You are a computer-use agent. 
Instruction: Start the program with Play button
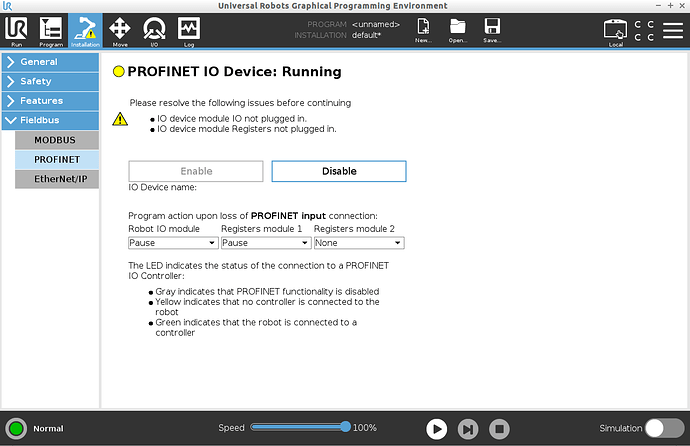coord(437,429)
